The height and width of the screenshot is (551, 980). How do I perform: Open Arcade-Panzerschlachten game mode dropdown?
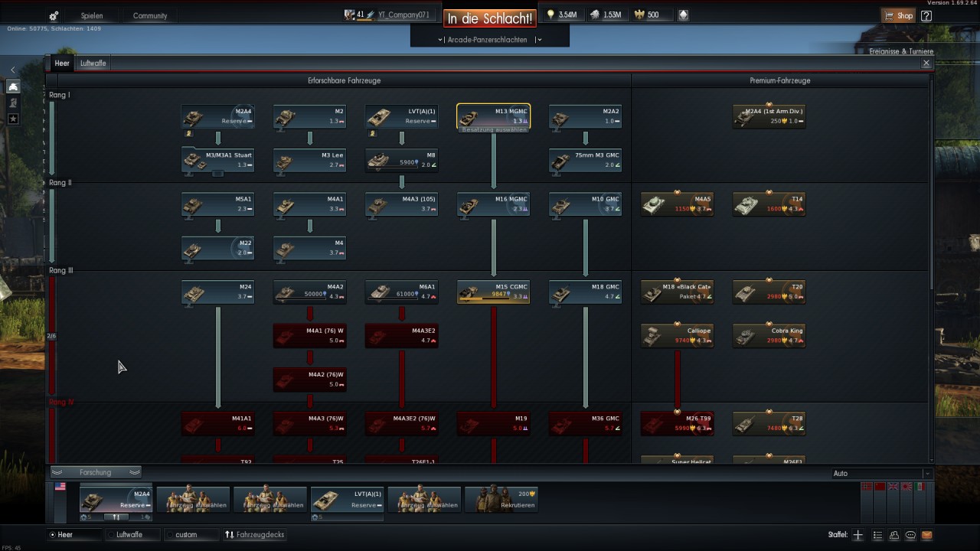point(489,40)
